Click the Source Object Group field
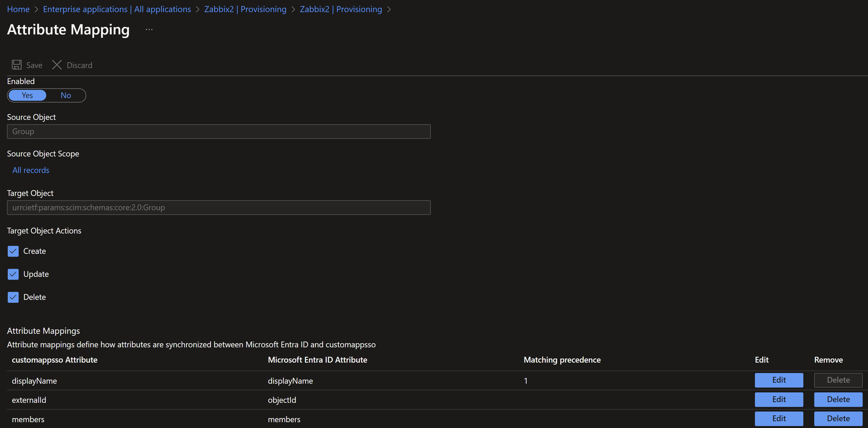The height and width of the screenshot is (428, 868). click(x=218, y=132)
